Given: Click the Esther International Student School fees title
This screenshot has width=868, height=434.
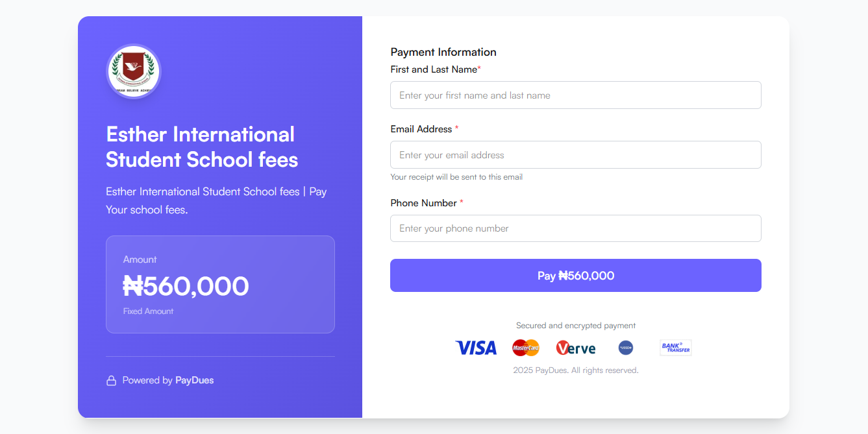Looking at the screenshot, I should pos(202,147).
